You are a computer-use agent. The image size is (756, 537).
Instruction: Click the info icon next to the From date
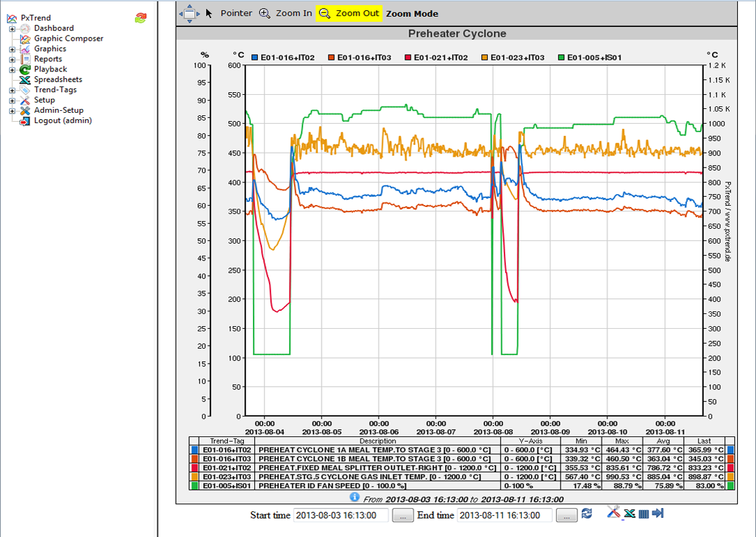[x=354, y=498]
